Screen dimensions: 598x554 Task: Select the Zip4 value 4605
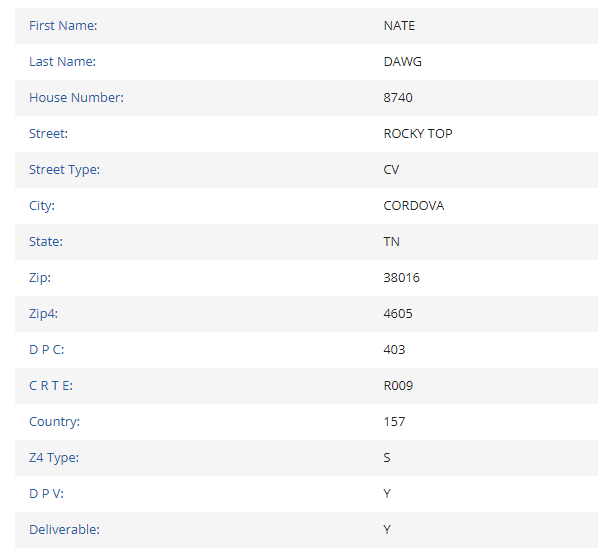point(398,313)
